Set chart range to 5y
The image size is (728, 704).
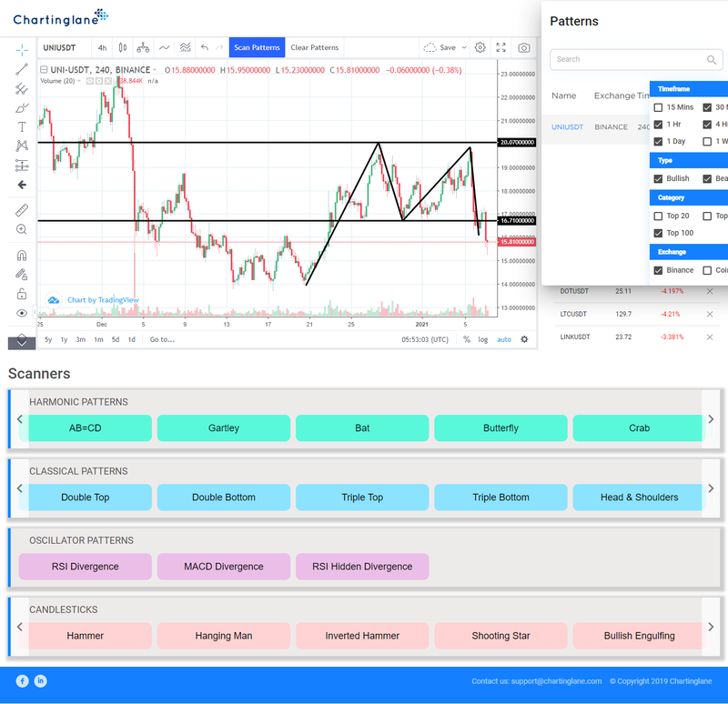click(48, 339)
